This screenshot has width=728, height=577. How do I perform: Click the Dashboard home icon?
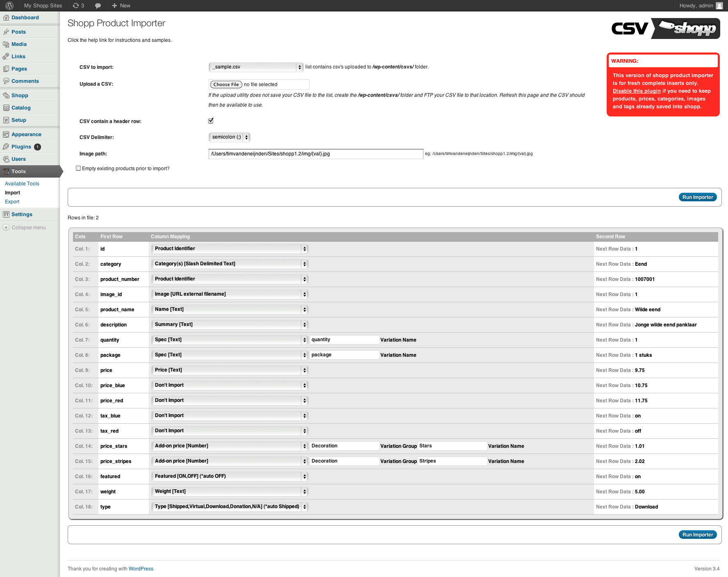[6, 18]
